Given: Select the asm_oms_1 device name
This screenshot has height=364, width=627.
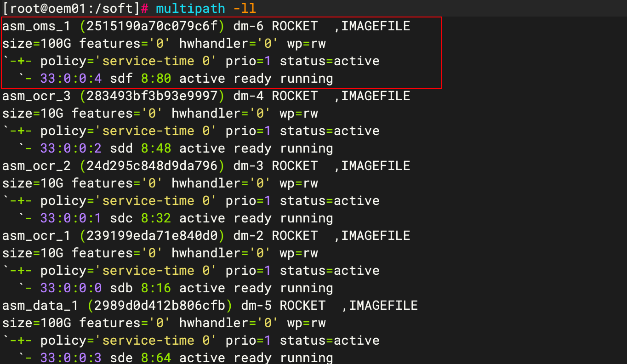Looking at the screenshot, I should point(37,26).
